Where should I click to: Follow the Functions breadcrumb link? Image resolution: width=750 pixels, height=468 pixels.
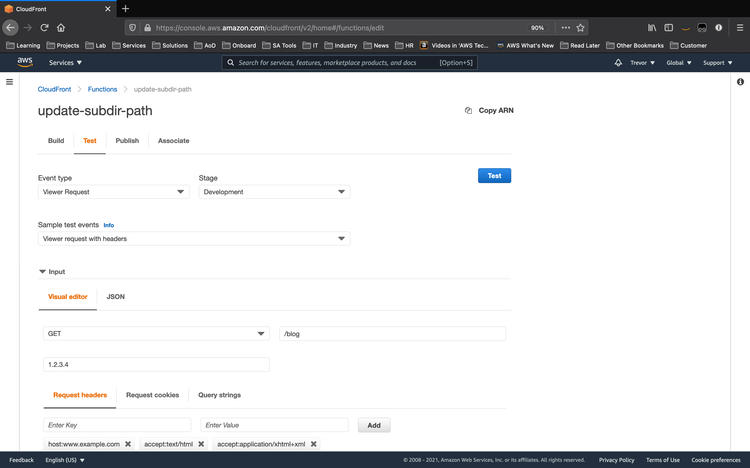click(102, 89)
